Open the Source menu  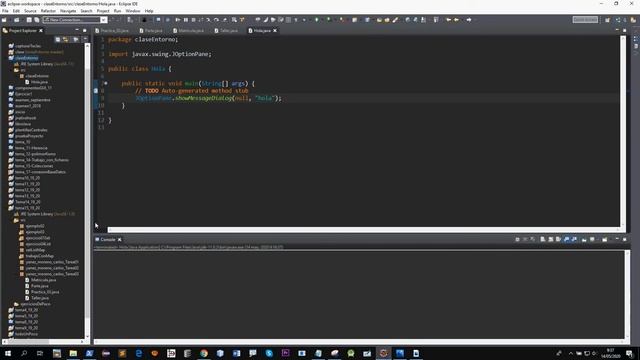click(30, 11)
